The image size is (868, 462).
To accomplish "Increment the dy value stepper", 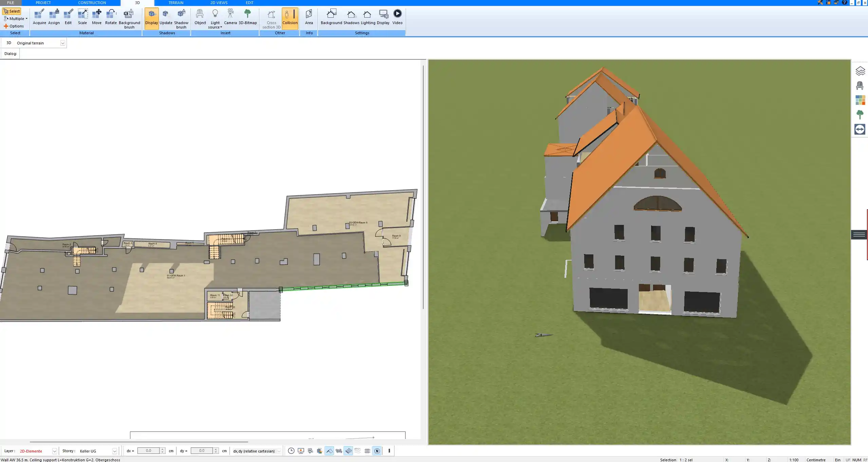I will click(x=216, y=449).
